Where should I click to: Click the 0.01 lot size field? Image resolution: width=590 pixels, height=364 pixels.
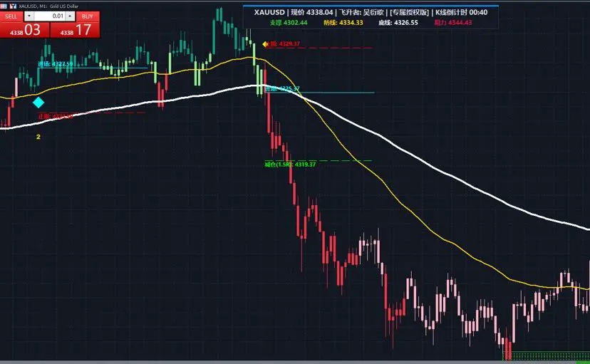50,16
